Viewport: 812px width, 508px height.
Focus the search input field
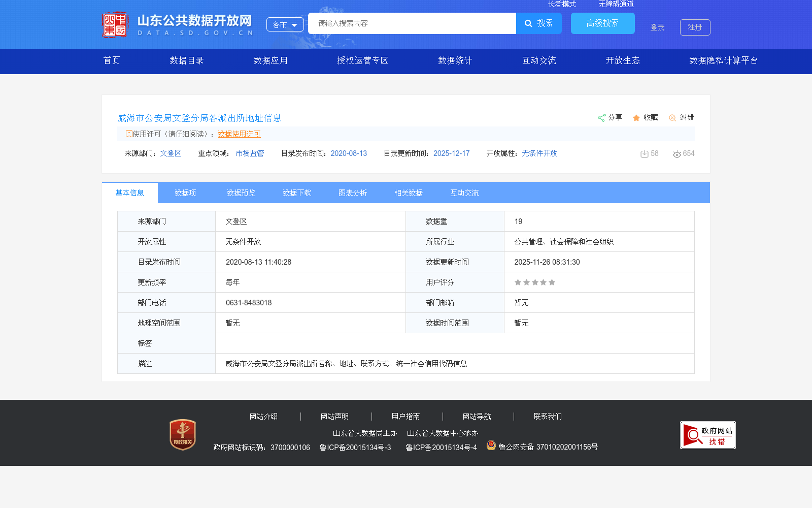[412, 23]
